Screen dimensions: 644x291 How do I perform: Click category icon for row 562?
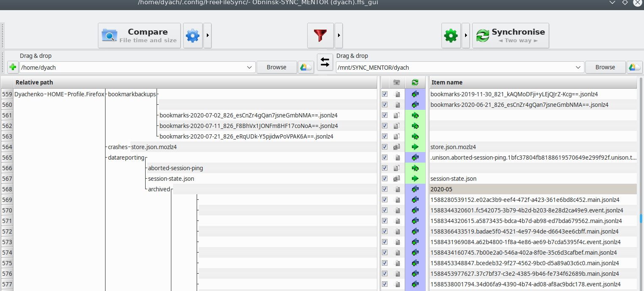pos(397,126)
